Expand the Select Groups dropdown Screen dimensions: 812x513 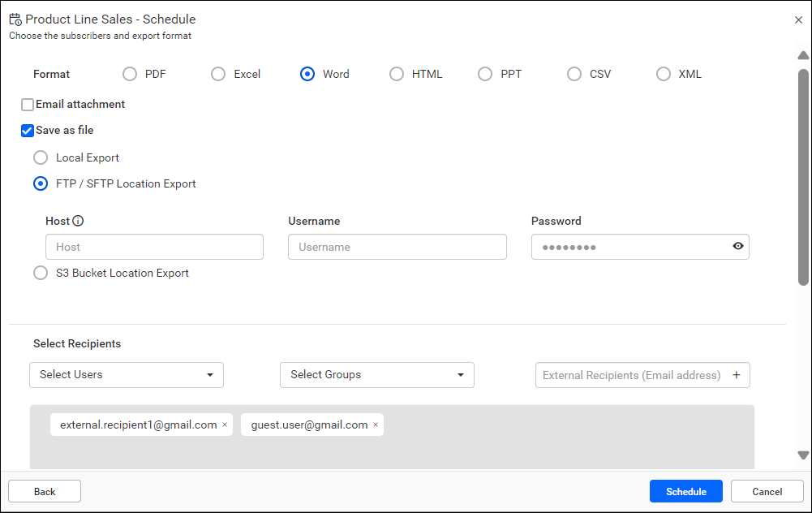click(x=377, y=375)
